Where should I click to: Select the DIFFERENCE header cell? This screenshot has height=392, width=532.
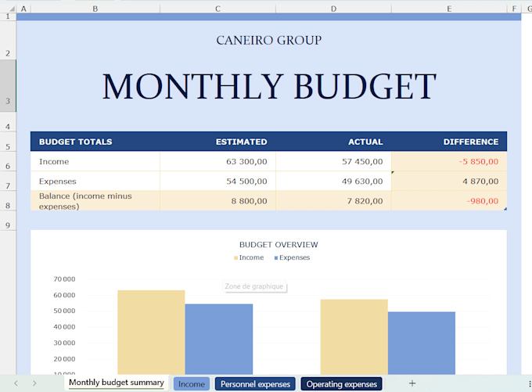[449, 142]
